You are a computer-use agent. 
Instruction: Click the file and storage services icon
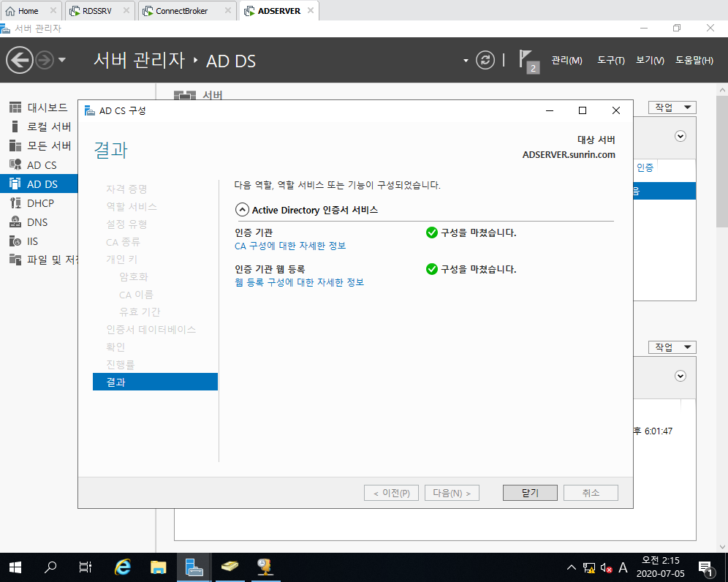(15, 260)
